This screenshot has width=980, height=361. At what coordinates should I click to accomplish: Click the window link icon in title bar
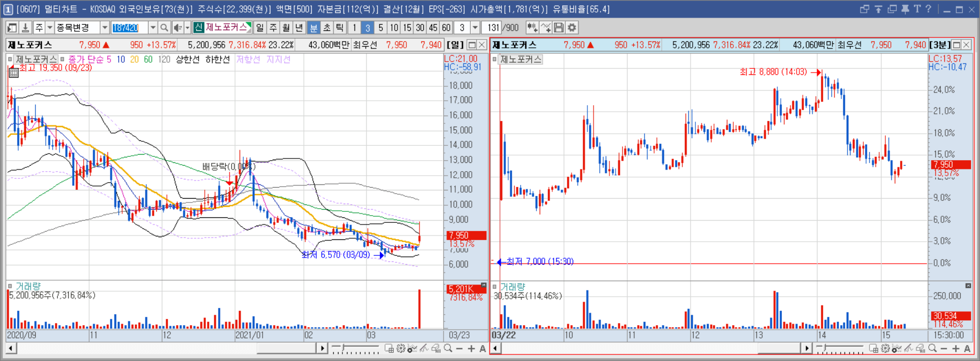pos(865,9)
